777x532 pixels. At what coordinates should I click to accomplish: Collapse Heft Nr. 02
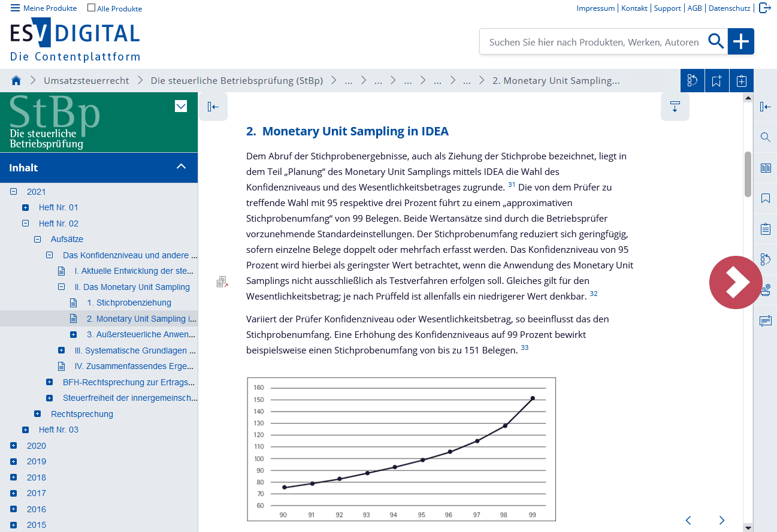coord(26,223)
